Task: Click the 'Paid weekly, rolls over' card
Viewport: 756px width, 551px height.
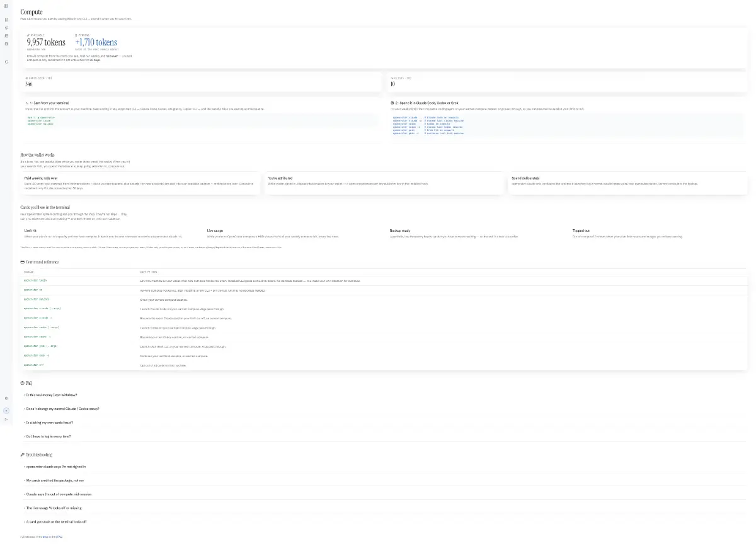Action: [140, 182]
